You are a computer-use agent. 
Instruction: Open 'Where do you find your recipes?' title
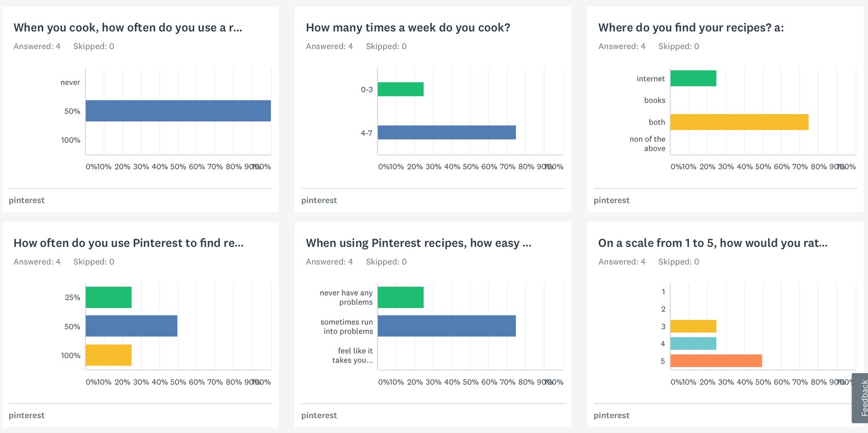click(x=691, y=28)
